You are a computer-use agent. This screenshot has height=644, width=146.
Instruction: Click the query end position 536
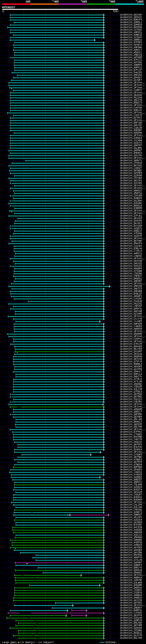(115, 11)
